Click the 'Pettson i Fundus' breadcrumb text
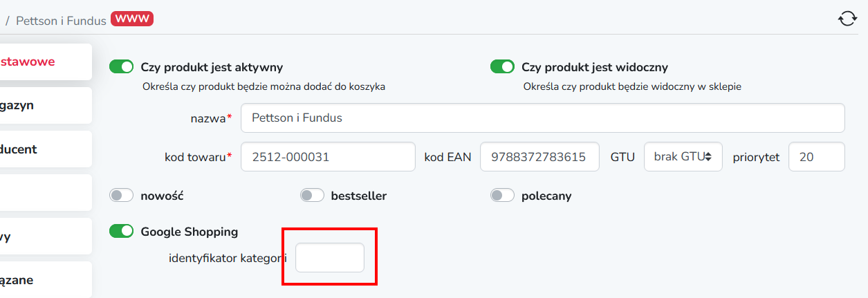Image resolution: width=868 pixels, height=298 pixels. [61, 21]
